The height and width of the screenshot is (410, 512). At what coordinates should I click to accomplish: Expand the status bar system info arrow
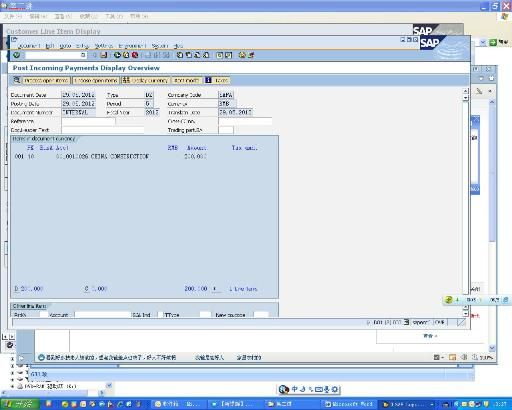click(368, 322)
